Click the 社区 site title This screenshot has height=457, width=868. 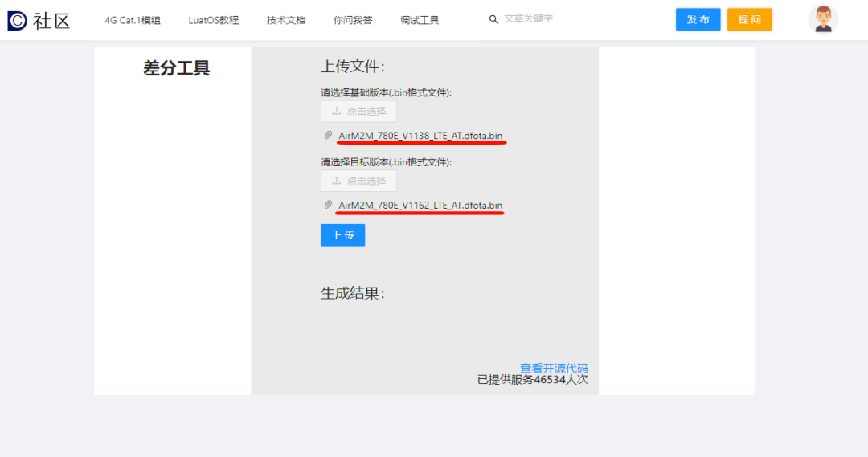pos(51,21)
